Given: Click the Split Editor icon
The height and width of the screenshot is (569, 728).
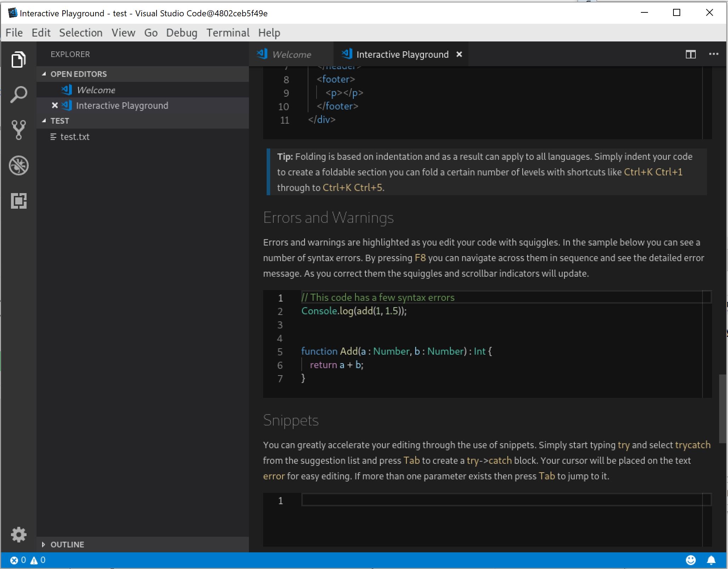Looking at the screenshot, I should click(x=690, y=54).
